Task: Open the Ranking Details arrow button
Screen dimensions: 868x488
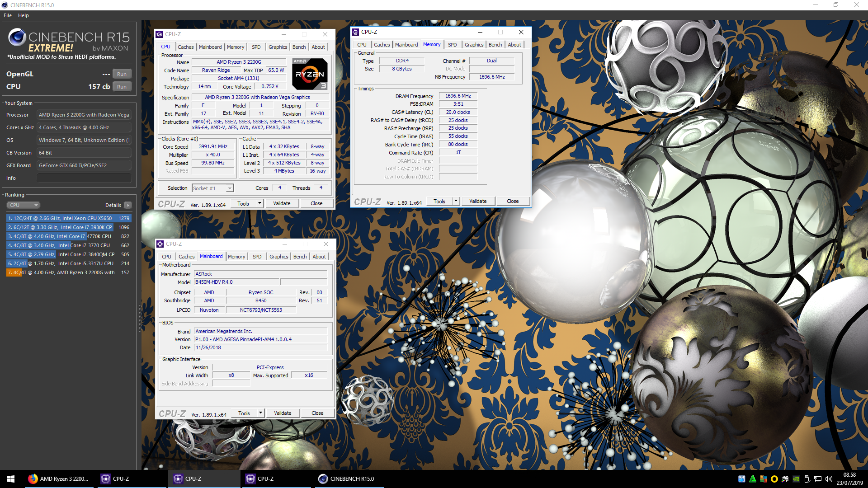Action: point(128,205)
